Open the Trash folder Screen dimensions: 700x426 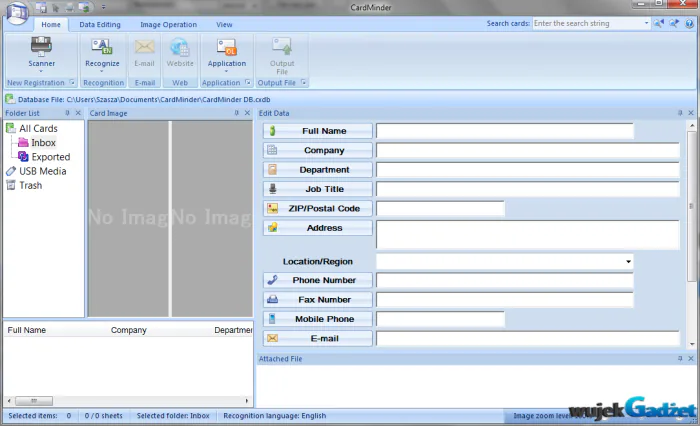pos(30,185)
